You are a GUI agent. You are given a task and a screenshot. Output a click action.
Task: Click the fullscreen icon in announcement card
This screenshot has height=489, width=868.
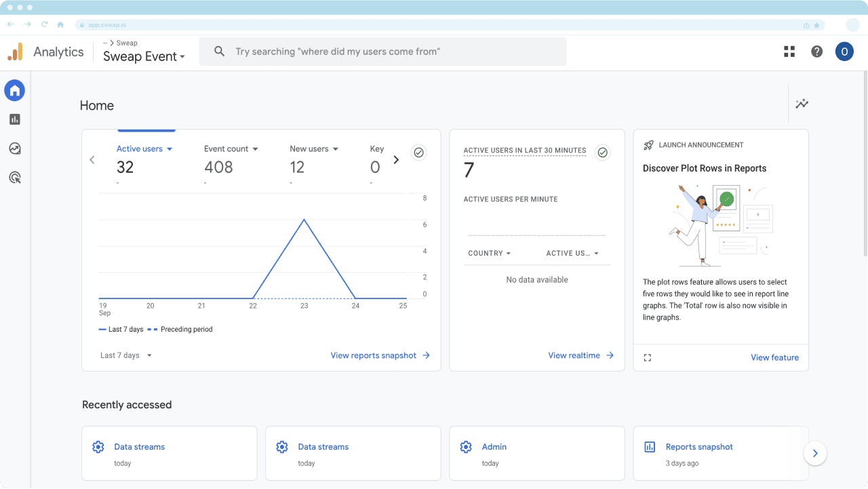point(647,357)
